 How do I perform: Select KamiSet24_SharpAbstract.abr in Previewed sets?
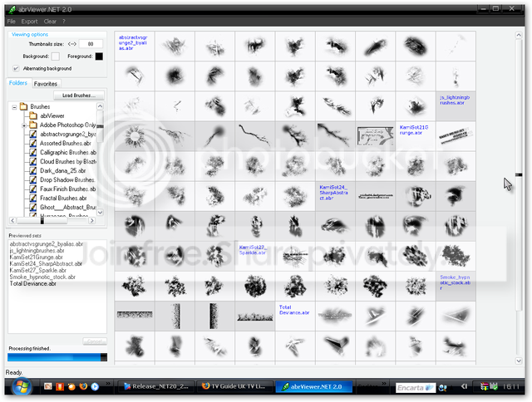(x=46, y=263)
